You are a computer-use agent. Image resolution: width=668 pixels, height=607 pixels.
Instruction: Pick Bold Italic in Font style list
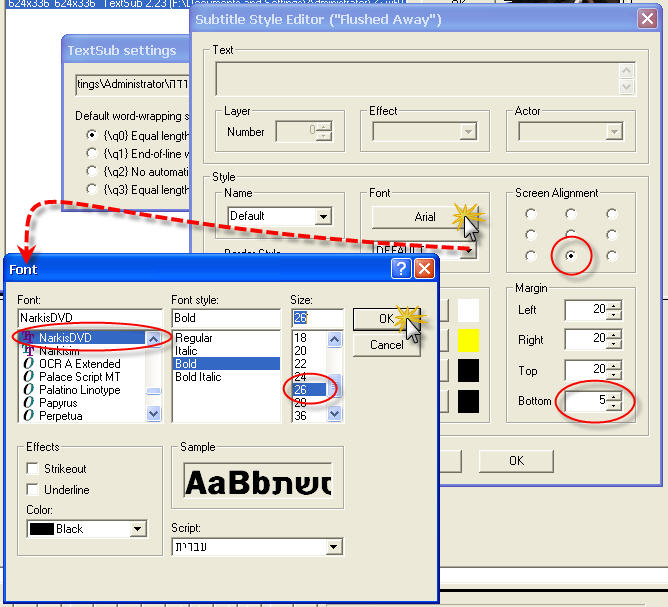(x=197, y=377)
